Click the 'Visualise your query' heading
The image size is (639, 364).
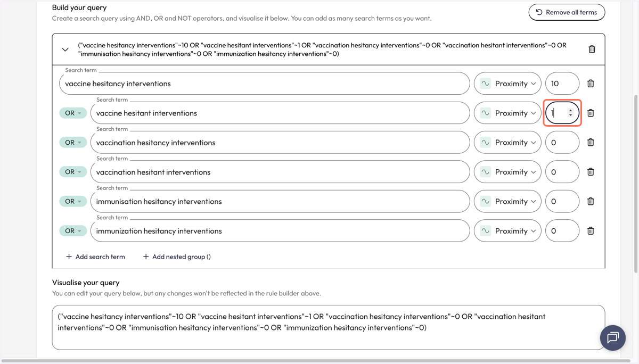(x=86, y=283)
